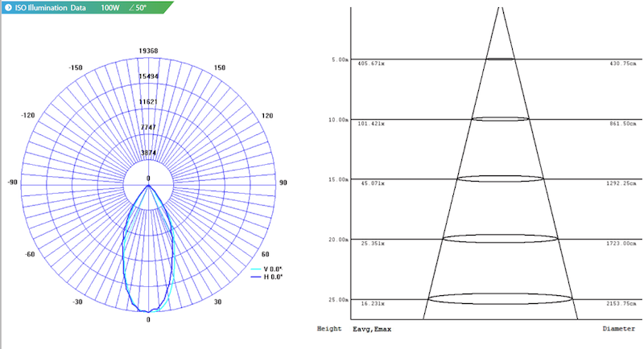
Task: Click the blue H 0.0° legend line
Action: tap(256, 277)
